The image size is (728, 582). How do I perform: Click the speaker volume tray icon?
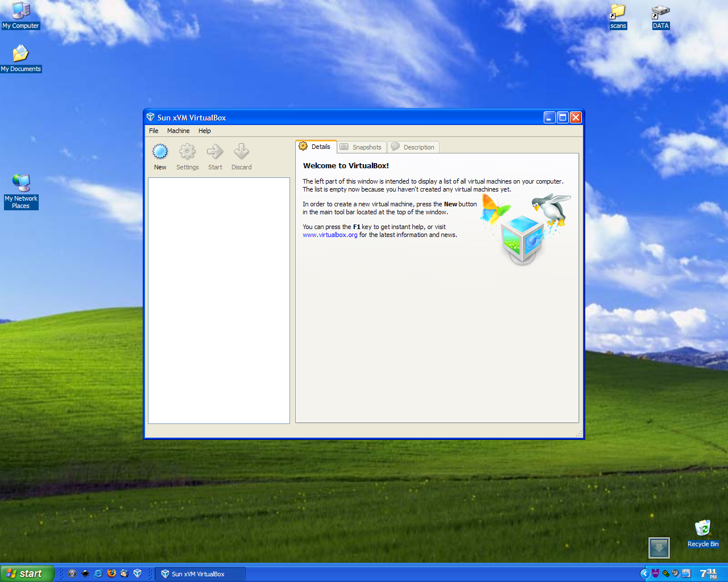(676, 573)
